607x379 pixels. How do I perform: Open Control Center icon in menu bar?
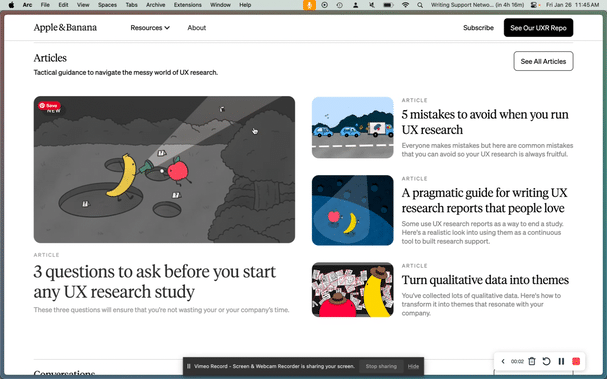(535, 5)
